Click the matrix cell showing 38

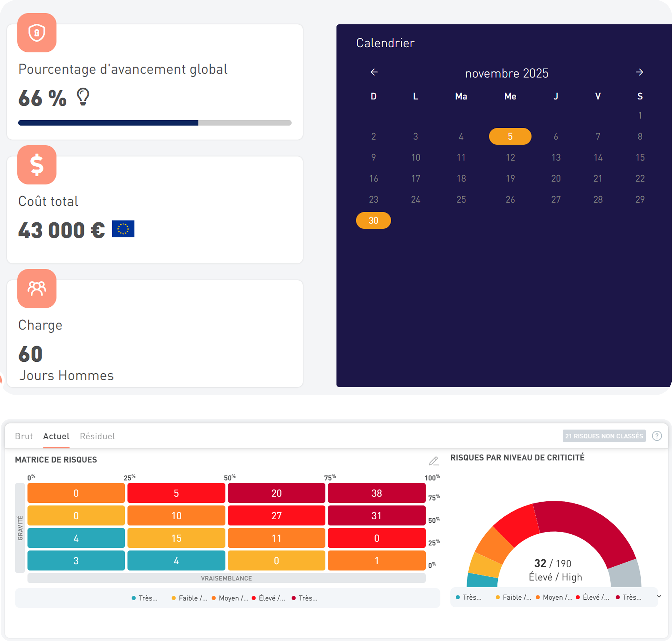click(376, 493)
